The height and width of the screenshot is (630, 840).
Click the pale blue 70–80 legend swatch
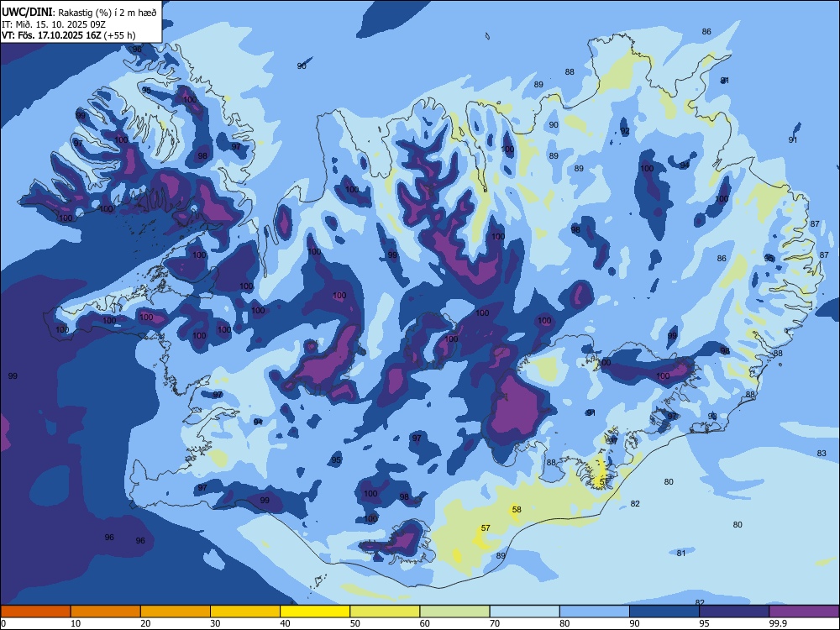(524, 612)
